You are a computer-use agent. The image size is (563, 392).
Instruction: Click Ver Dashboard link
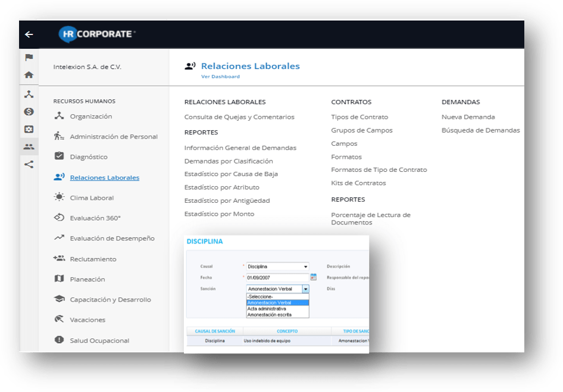pos(220,77)
